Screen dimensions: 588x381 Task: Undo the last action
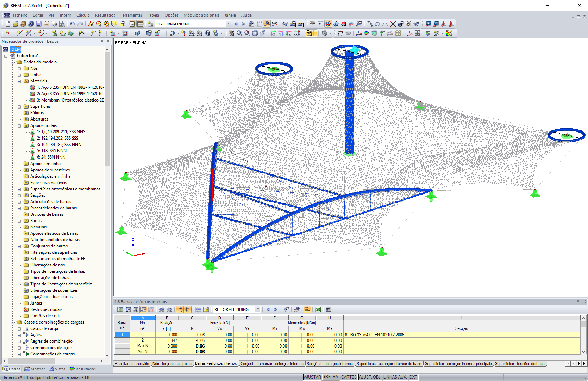point(72,24)
